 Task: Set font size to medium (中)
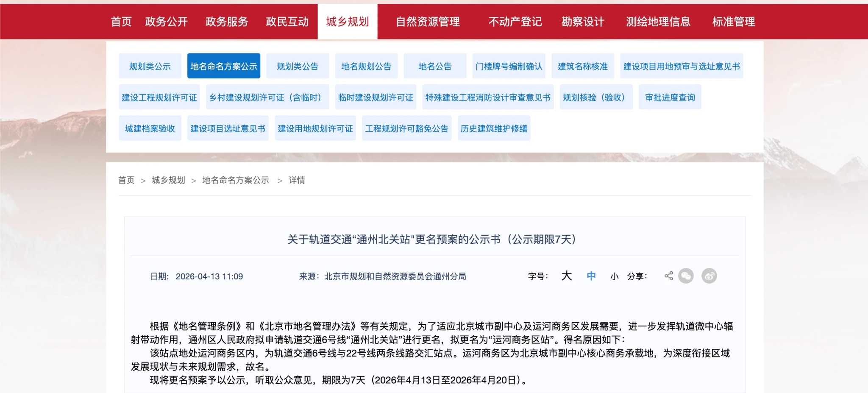[x=591, y=276]
